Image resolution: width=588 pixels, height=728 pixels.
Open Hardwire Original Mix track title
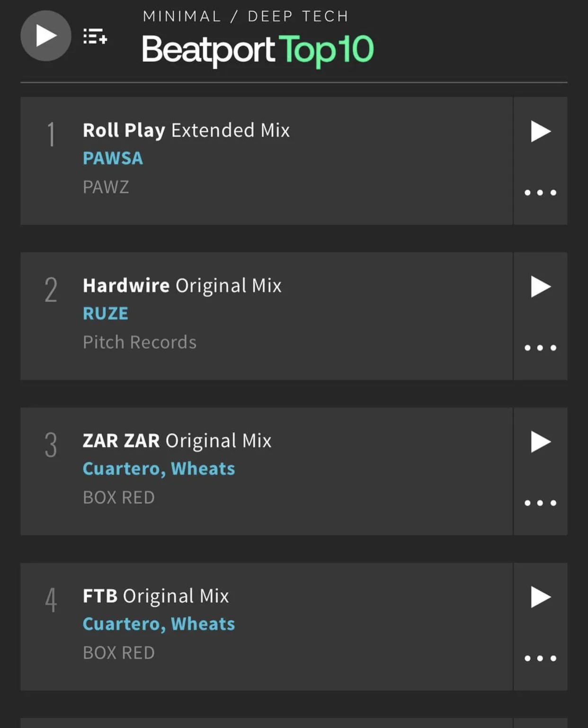[182, 286]
